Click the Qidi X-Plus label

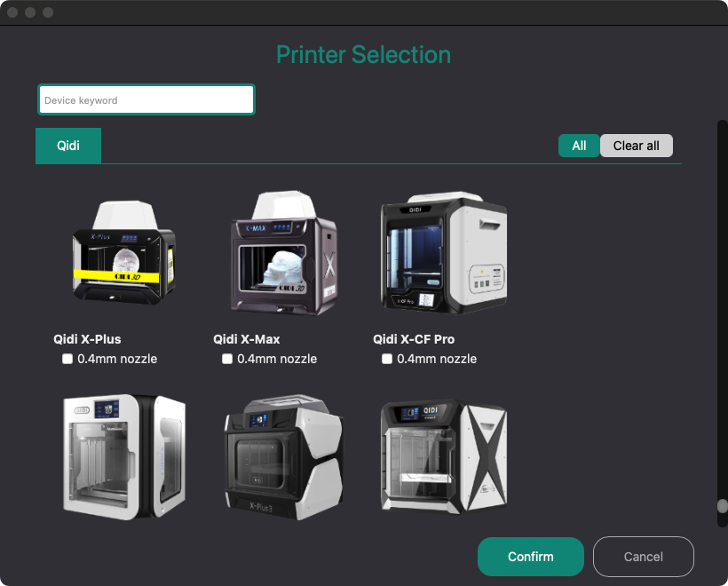(x=87, y=339)
